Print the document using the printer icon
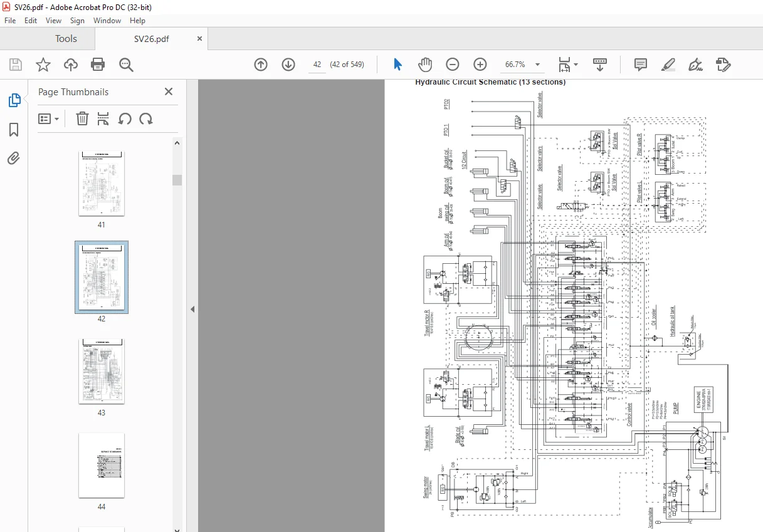763x532 pixels. pyautogui.click(x=98, y=65)
